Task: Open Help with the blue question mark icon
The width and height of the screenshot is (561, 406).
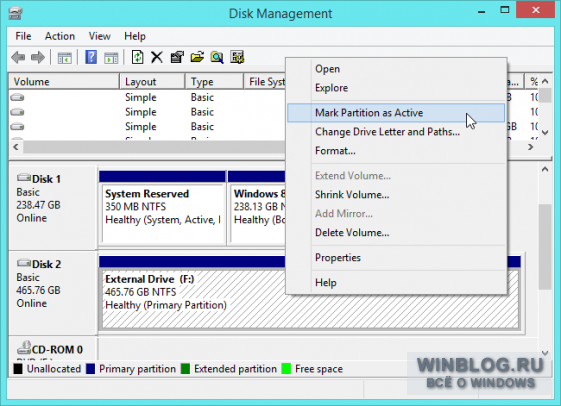Action: tap(91, 57)
